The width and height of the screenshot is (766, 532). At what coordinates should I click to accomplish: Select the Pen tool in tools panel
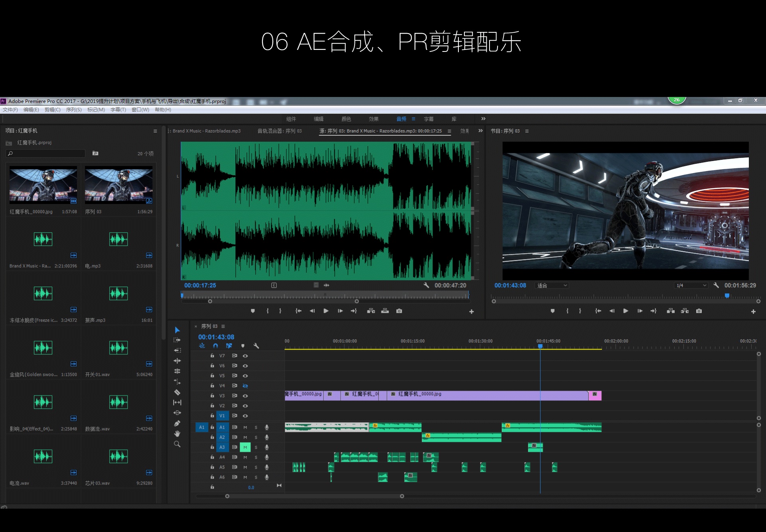(177, 423)
